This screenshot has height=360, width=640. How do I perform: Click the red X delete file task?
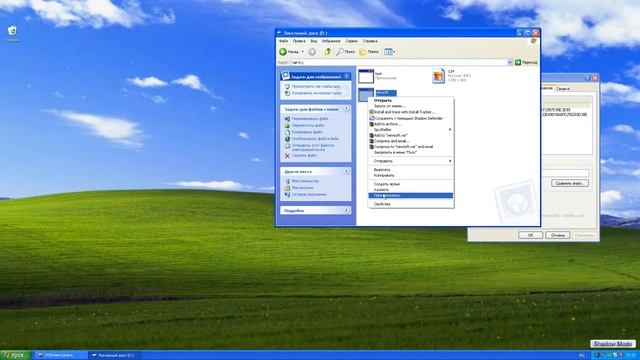(x=287, y=156)
